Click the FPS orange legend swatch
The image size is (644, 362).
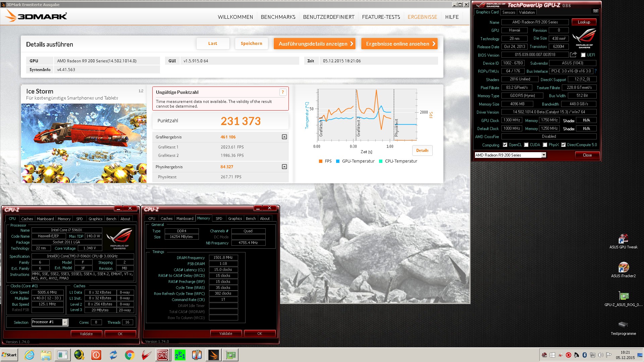pyautogui.click(x=321, y=161)
